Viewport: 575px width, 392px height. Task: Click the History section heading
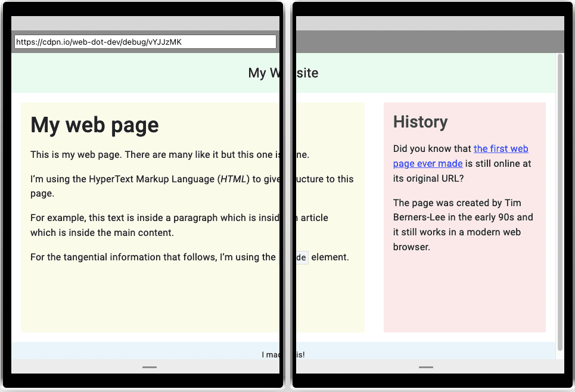click(420, 122)
